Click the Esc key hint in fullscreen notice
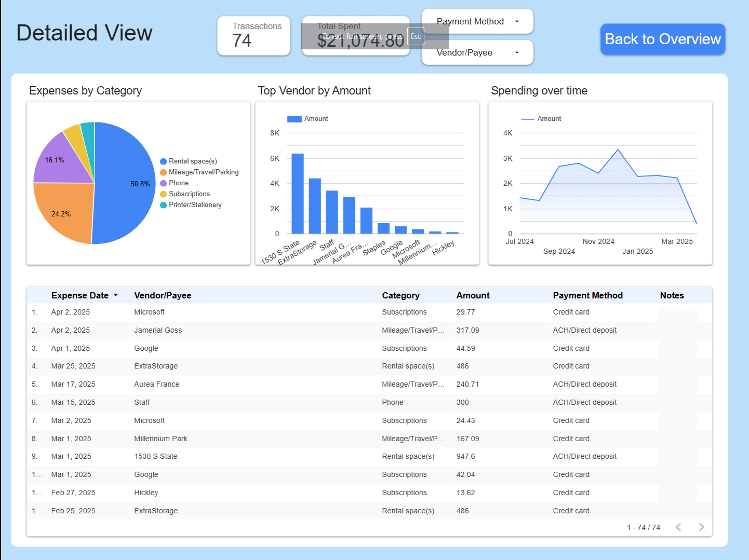This screenshot has width=749, height=560. [416, 36]
